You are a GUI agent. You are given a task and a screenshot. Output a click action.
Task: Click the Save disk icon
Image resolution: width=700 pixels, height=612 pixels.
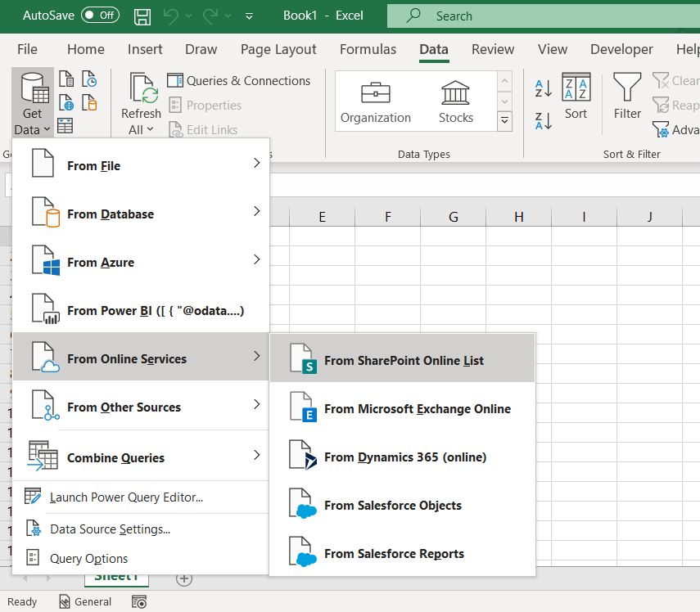pos(142,16)
